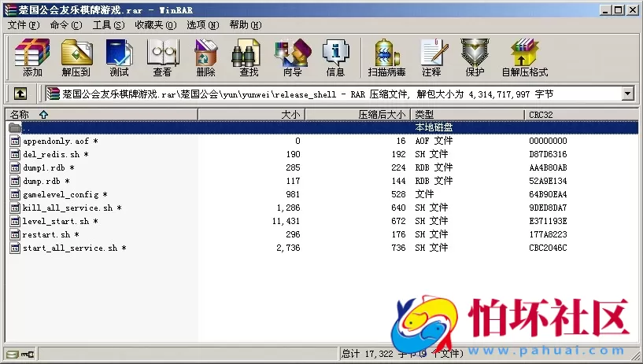The width and height of the screenshot is (643, 364).
Task: Close the WinRAR window
Action: pyautogui.click(x=633, y=9)
